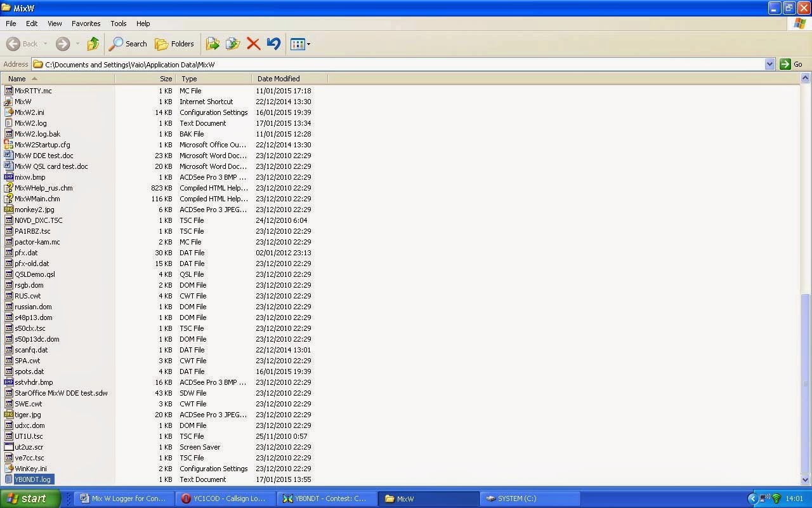The width and height of the screenshot is (812, 508).
Task: Select StarOffice MixW DDE test.sdw file
Action: point(61,393)
